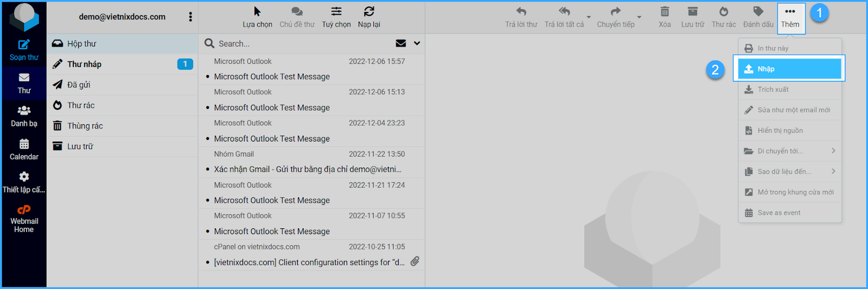Click the search magnifier icon
The height and width of the screenshot is (289, 868).
coord(209,43)
